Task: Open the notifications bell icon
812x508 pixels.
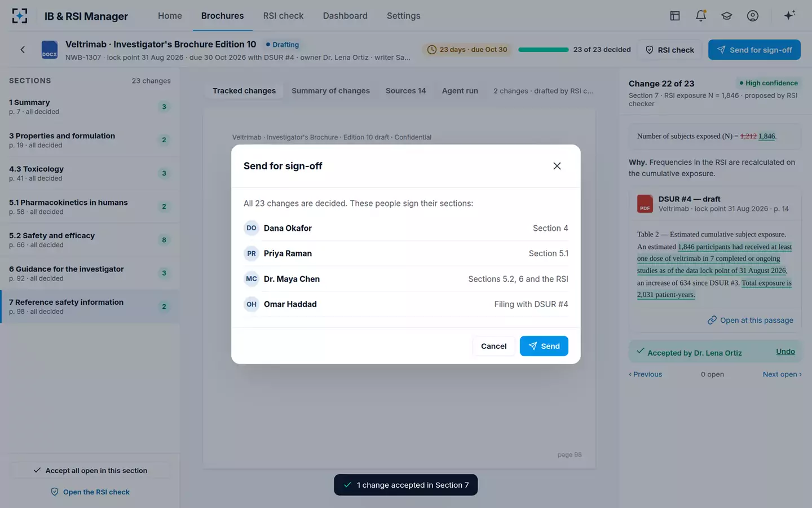Action: coord(701,16)
